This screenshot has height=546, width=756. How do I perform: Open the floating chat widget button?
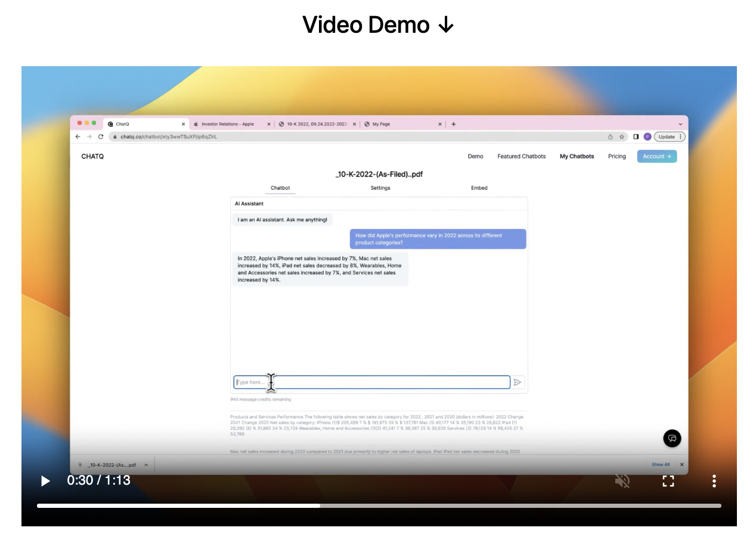[x=672, y=439]
